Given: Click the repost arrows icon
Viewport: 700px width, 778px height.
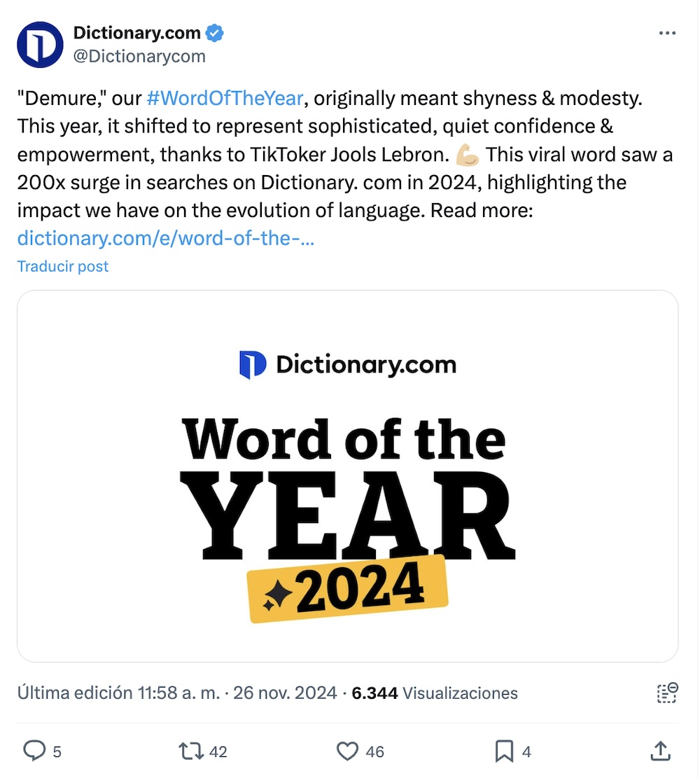Looking at the screenshot, I should tap(191, 751).
